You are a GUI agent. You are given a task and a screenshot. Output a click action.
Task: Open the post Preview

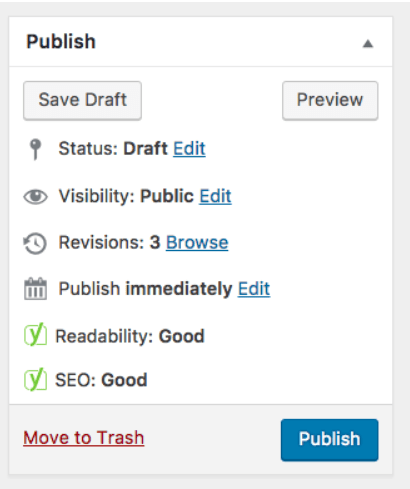pos(330,100)
